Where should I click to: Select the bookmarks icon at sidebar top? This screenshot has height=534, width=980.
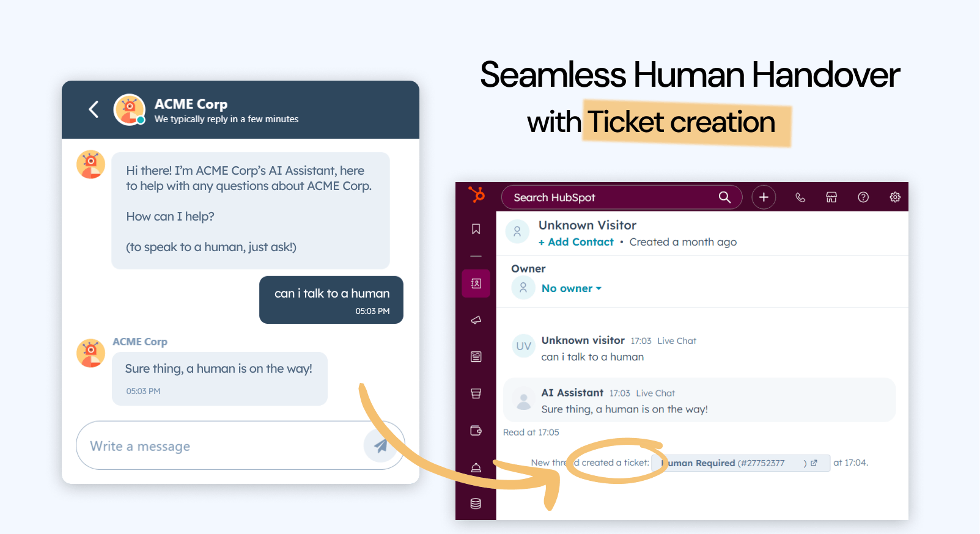[476, 229]
